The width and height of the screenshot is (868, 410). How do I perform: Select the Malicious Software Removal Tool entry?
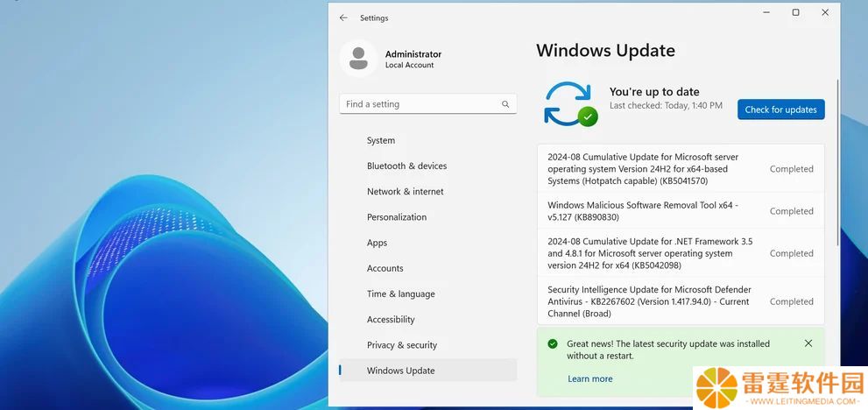tap(681, 211)
